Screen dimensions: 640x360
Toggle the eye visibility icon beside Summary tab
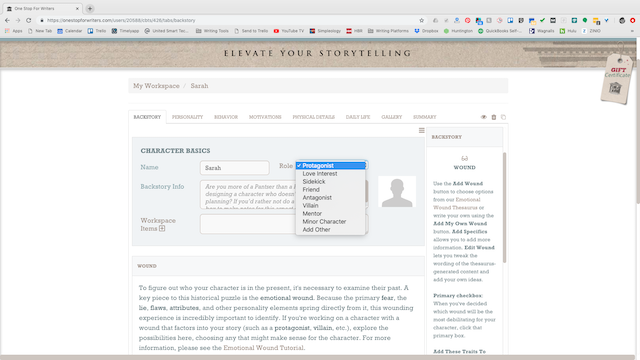tap(484, 117)
